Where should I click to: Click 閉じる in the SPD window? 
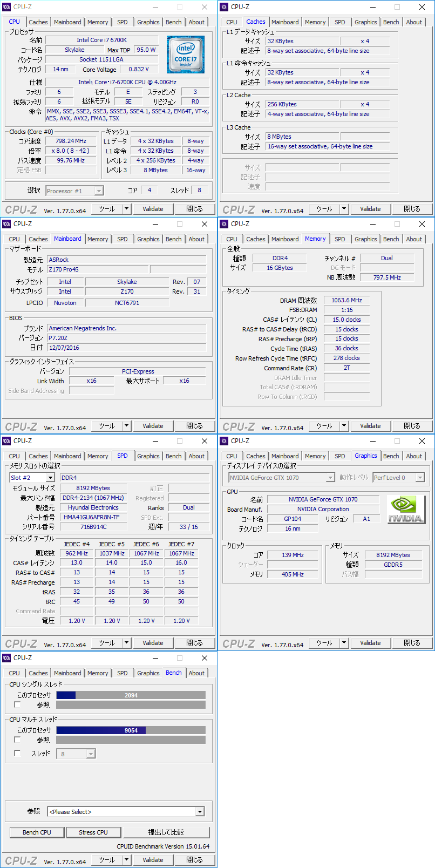click(194, 643)
